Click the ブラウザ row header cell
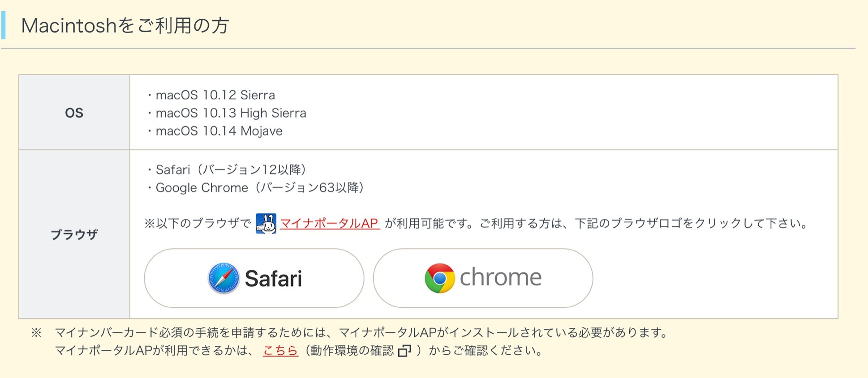 tap(74, 234)
